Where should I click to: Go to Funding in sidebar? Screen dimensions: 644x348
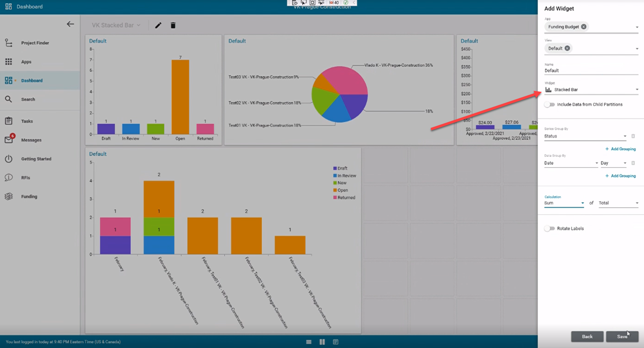pos(29,196)
